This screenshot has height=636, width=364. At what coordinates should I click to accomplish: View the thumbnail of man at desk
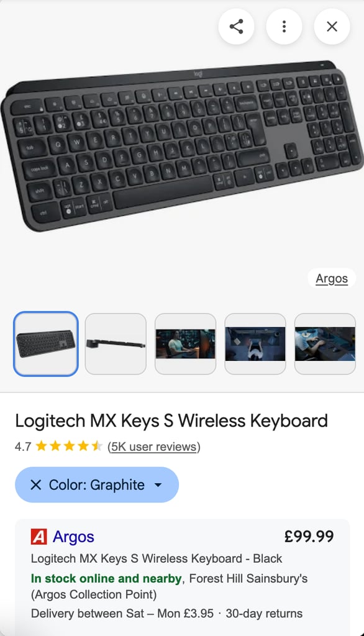pos(186,344)
